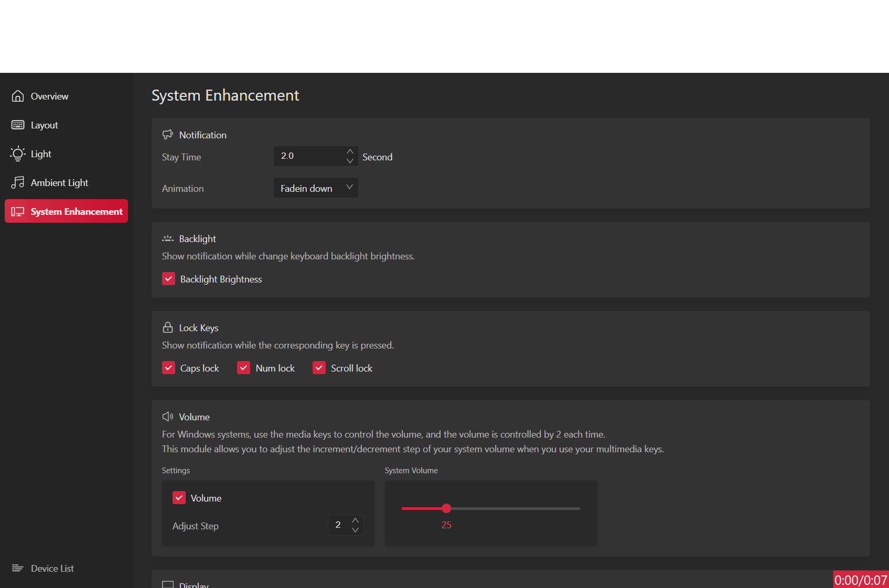Click the Animation label

tap(183, 189)
